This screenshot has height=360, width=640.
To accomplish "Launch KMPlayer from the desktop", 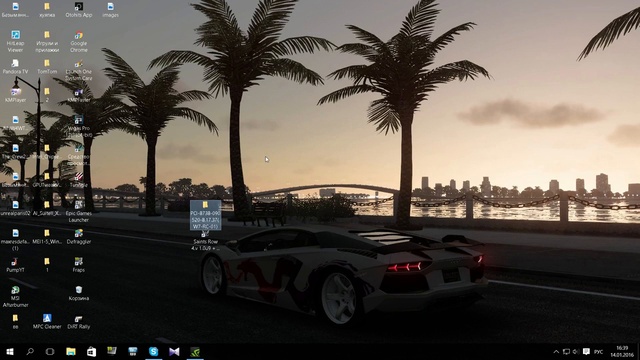I will [15, 95].
